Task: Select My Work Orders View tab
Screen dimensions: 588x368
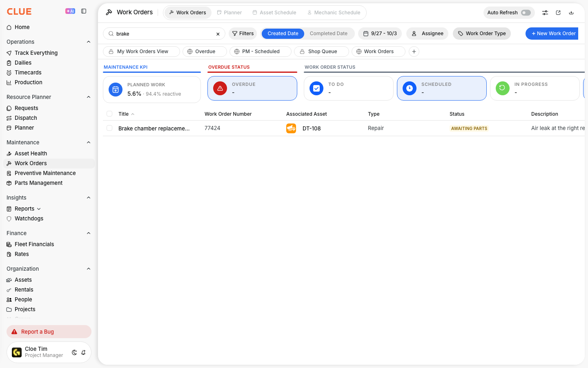Action: tap(141, 52)
